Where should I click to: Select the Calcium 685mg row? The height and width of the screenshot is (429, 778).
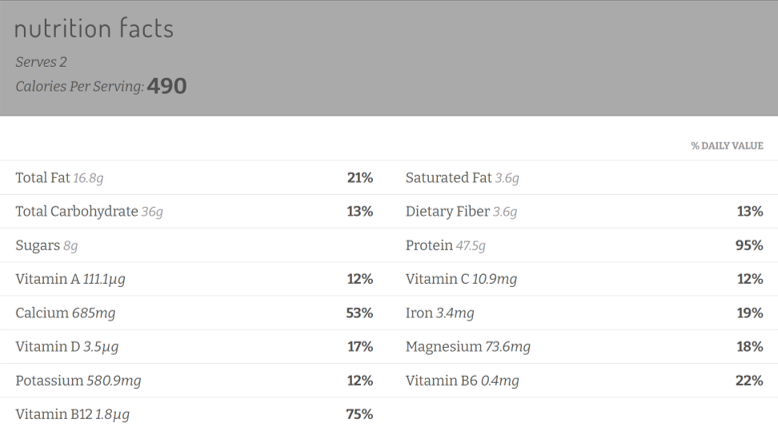[194, 313]
